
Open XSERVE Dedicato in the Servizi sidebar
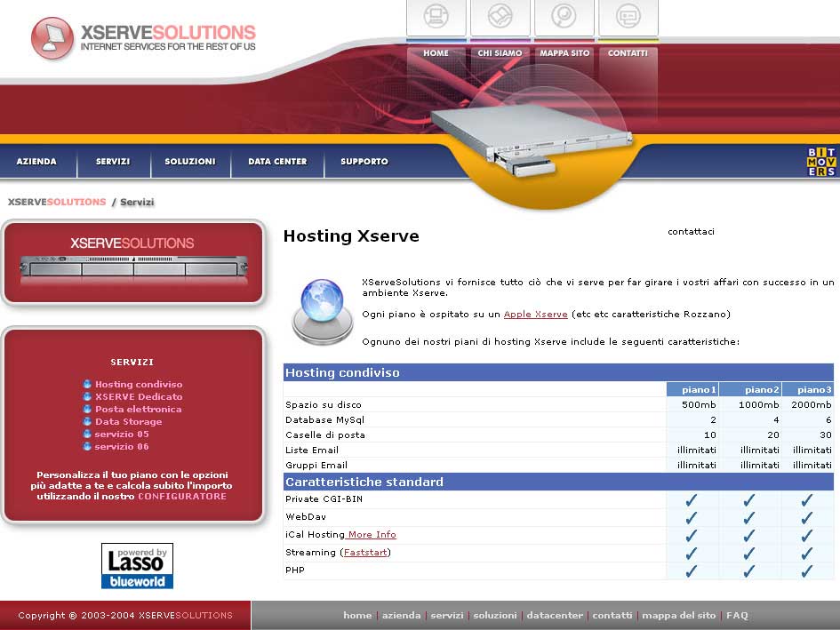[x=139, y=396]
